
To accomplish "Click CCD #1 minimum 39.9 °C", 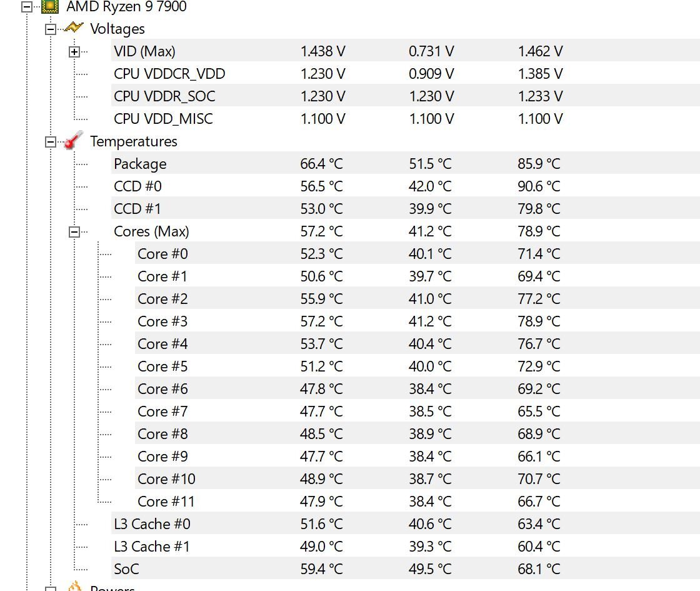I will (x=431, y=209).
